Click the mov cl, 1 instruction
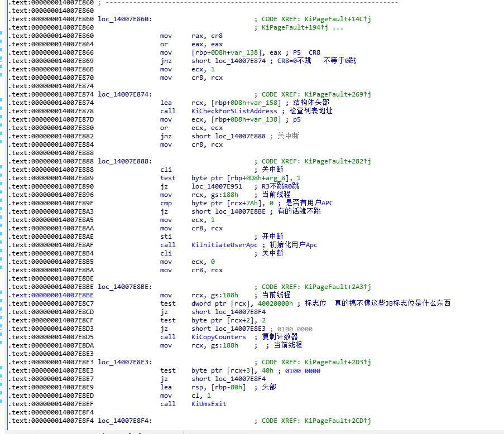The height and width of the screenshot is (434, 504). click(x=185, y=396)
